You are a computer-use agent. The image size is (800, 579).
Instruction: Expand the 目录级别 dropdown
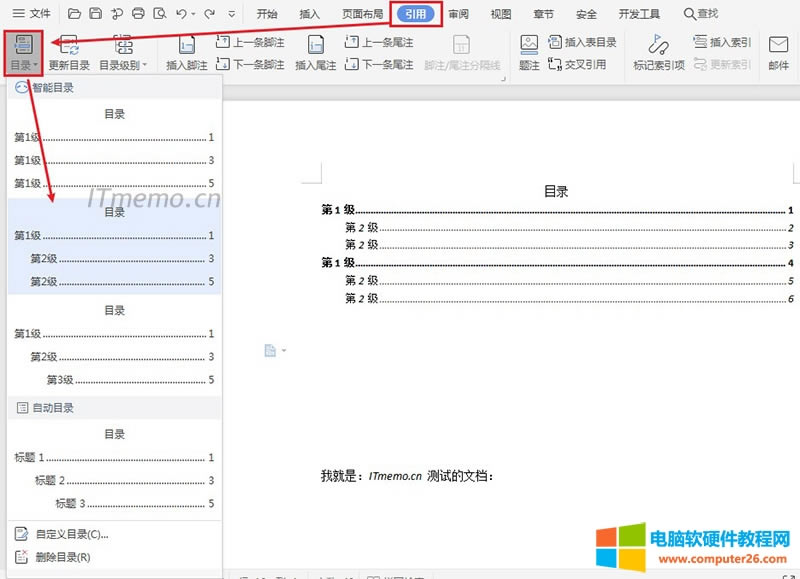[123, 65]
